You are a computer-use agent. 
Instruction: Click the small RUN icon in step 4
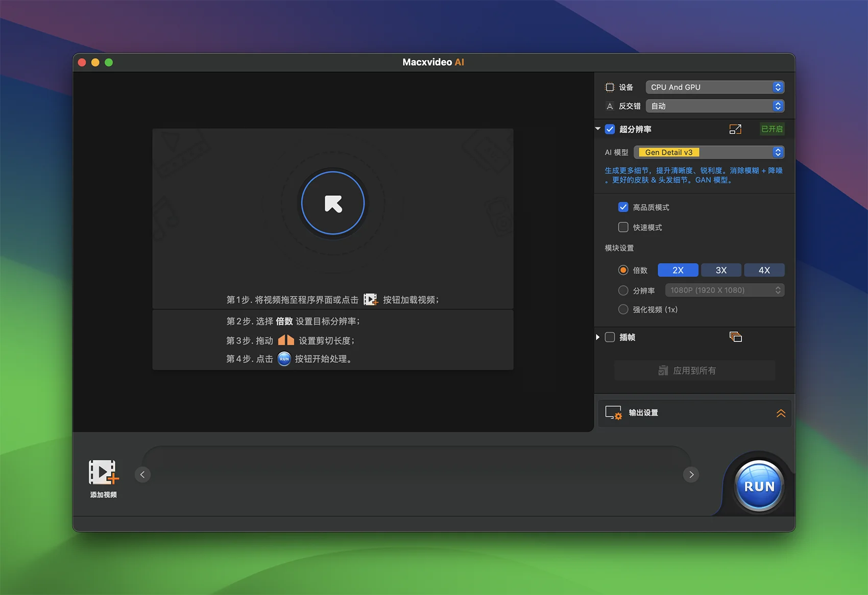pyautogui.click(x=284, y=359)
